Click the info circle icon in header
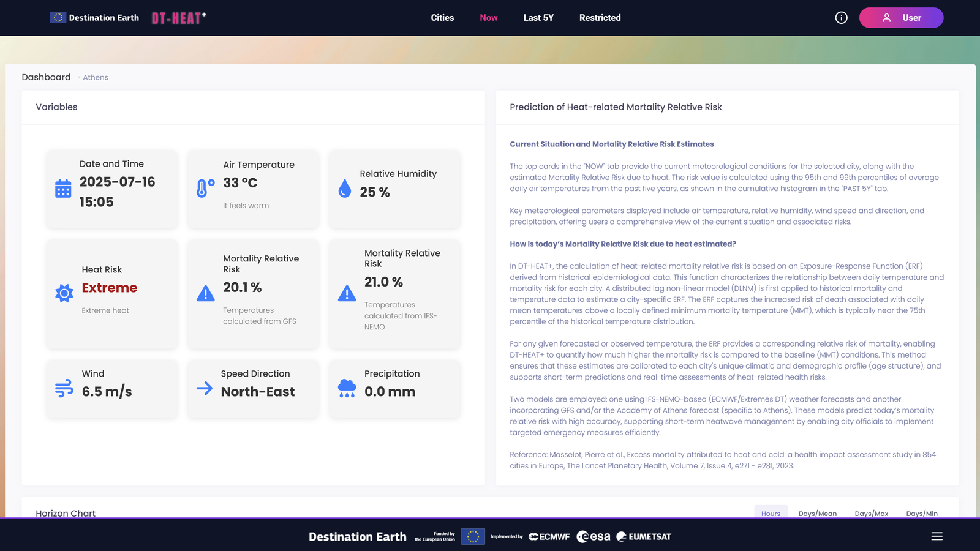Viewport: 980px width, 551px height. tap(841, 18)
